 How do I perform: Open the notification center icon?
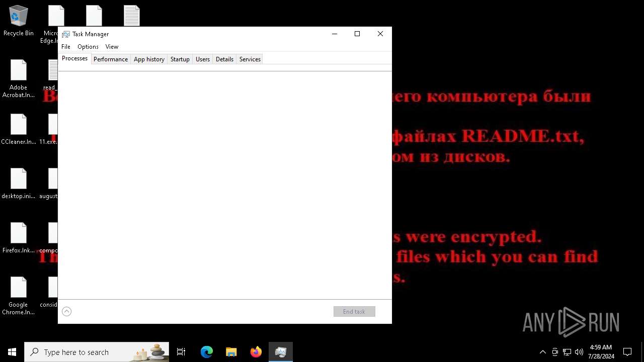point(627,352)
